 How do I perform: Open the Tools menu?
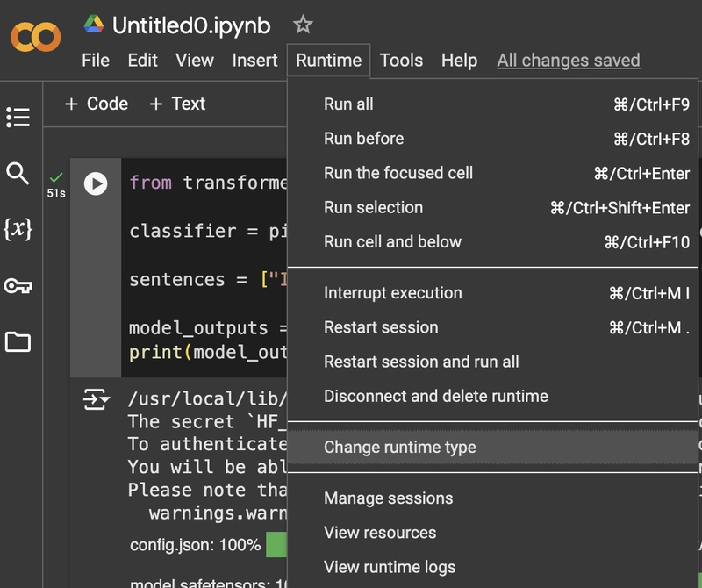click(401, 60)
